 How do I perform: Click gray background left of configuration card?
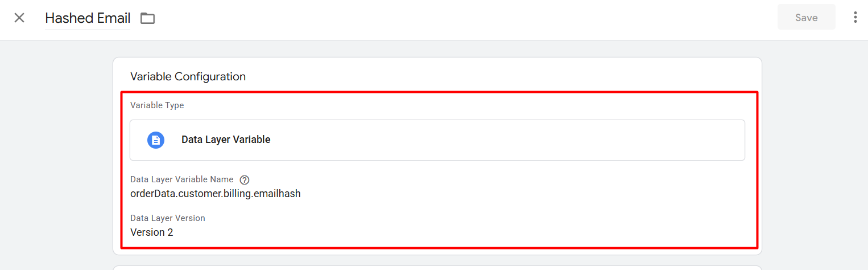57,154
